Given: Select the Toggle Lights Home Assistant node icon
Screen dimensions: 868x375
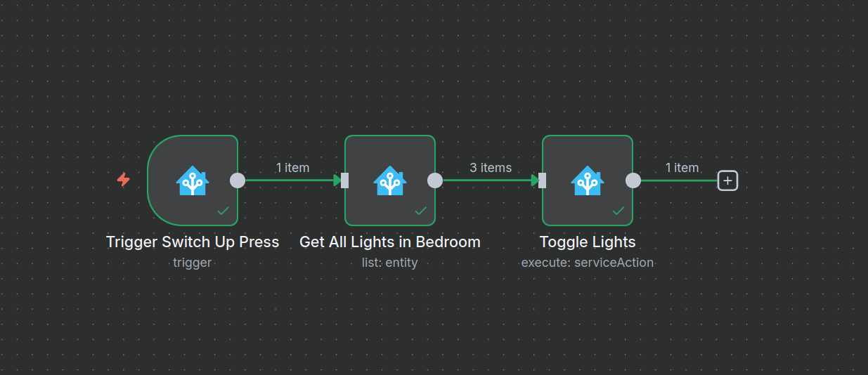Looking at the screenshot, I should click(588, 180).
